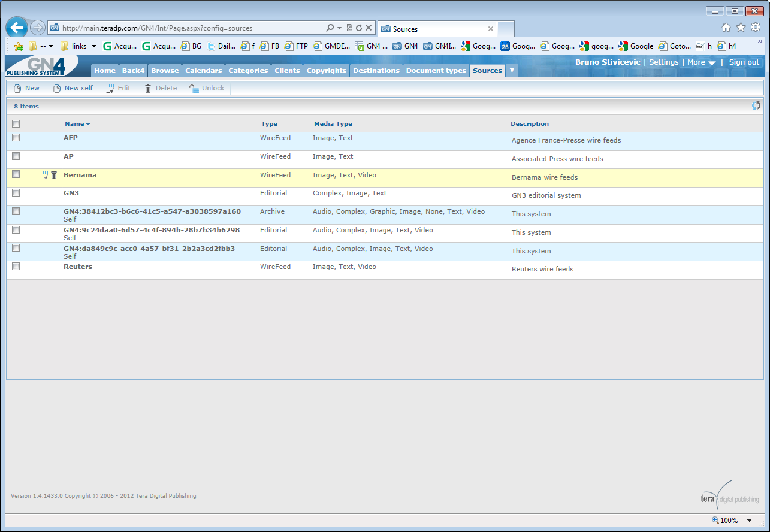Open the Daily Twitter favorite
The width and height of the screenshot is (770, 532).
point(221,46)
